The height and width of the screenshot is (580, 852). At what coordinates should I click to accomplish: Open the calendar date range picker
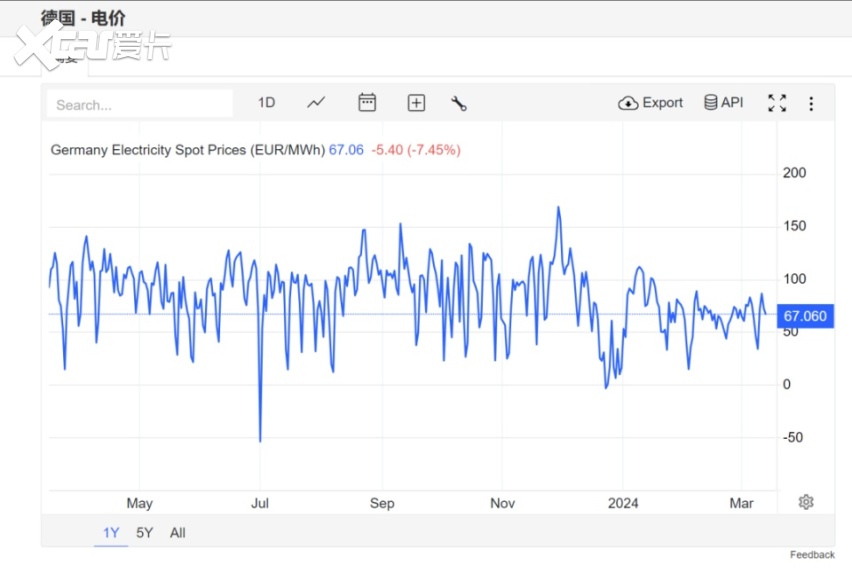coord(367,102)
